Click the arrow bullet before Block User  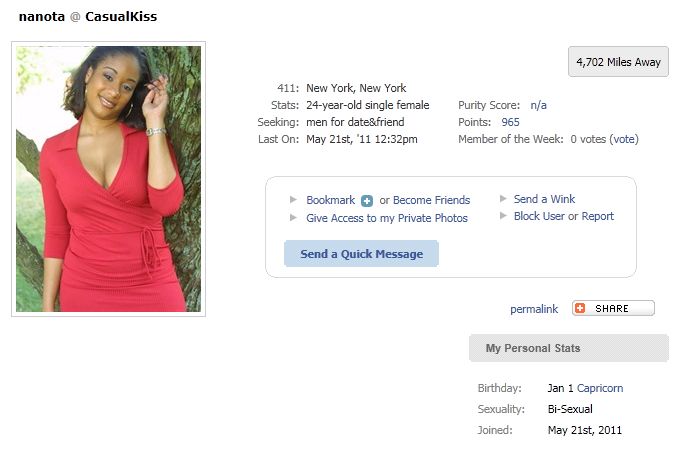coord(503,216)
